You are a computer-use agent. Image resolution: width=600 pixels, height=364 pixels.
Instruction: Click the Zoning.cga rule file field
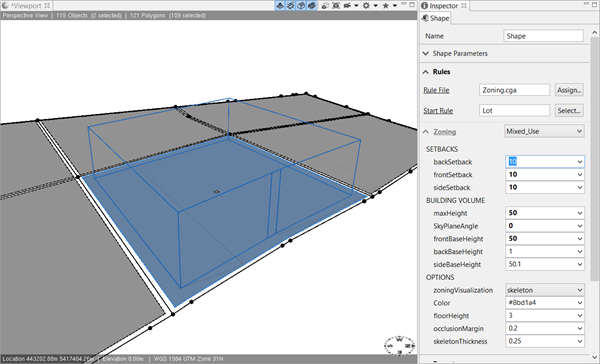[514, 90]
